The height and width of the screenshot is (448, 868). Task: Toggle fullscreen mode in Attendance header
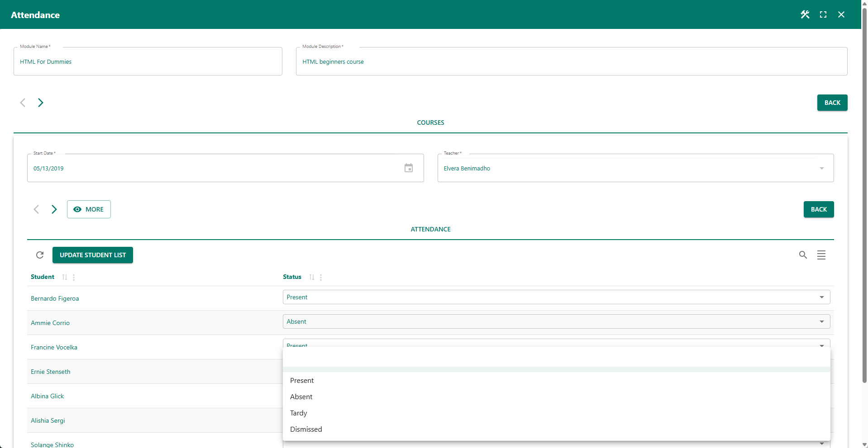coord(823,14)
